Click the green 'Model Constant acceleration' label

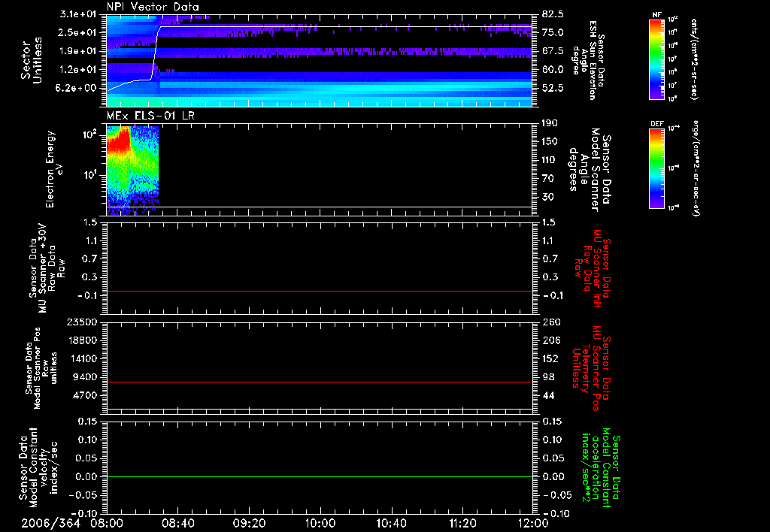coord(601,468)
